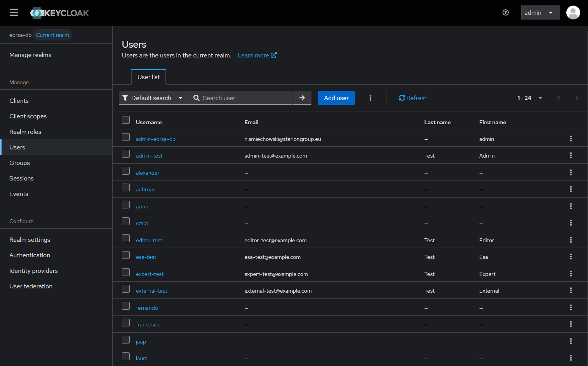
Task: Click n.smiechowski@stariongroup.eu email cell
Action: tap(283, 139)
